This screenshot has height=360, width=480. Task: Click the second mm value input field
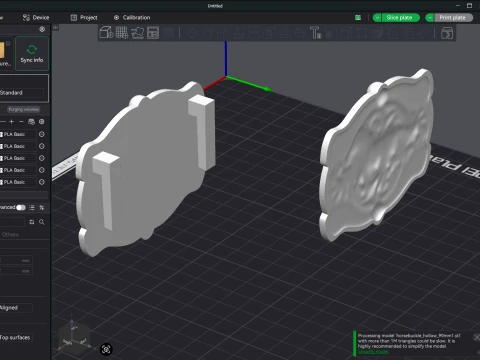[16, 270]
